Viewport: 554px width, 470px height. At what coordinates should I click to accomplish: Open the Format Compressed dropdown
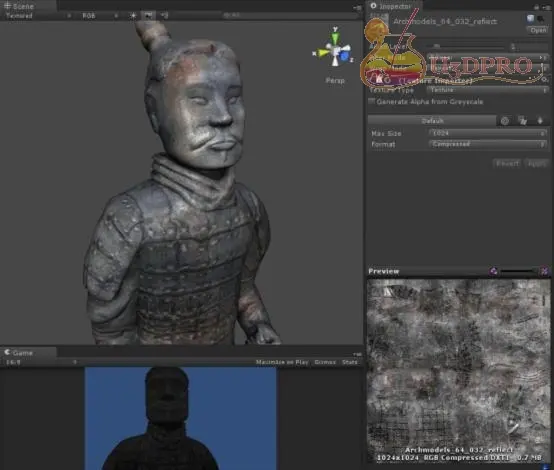point(488,144)
